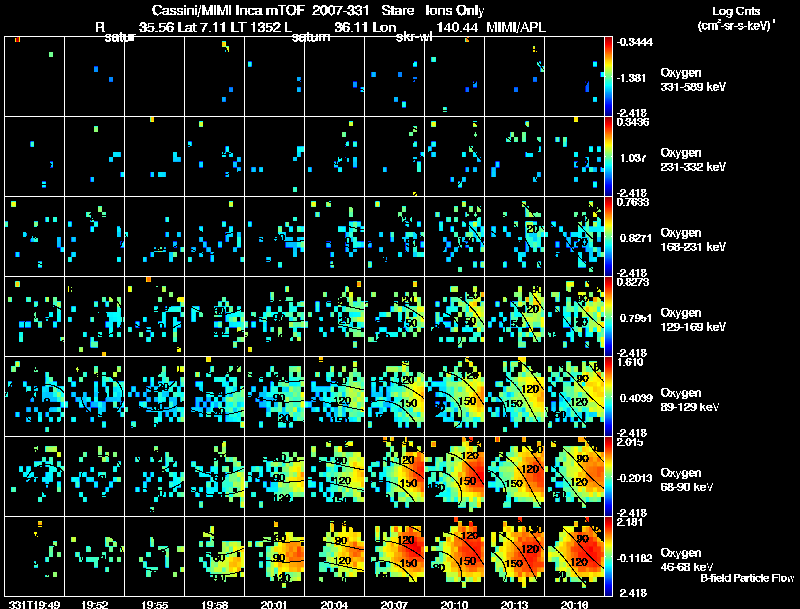Select the 129-169 keV panel at 20:01

(x=274, y=316)
